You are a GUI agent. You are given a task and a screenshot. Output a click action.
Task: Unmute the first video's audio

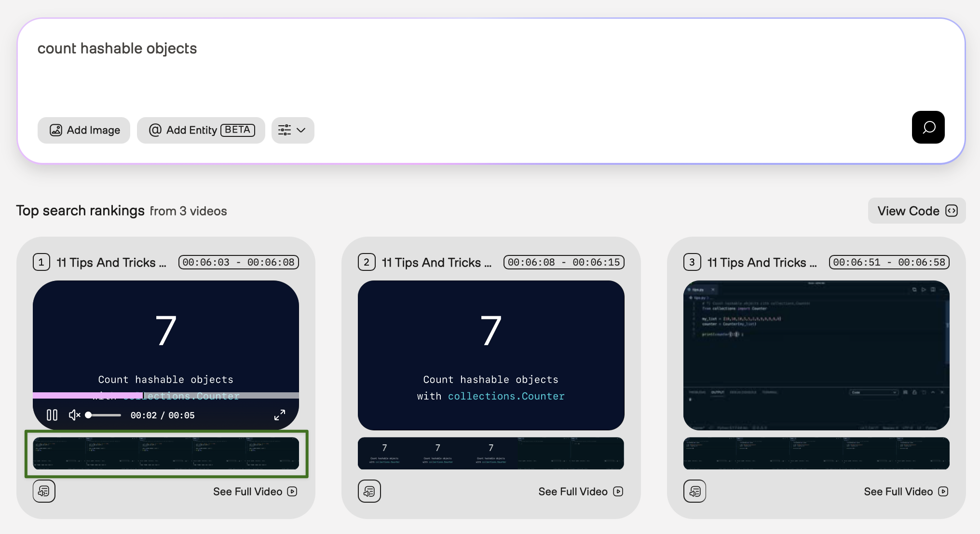(x=74, y=415)
